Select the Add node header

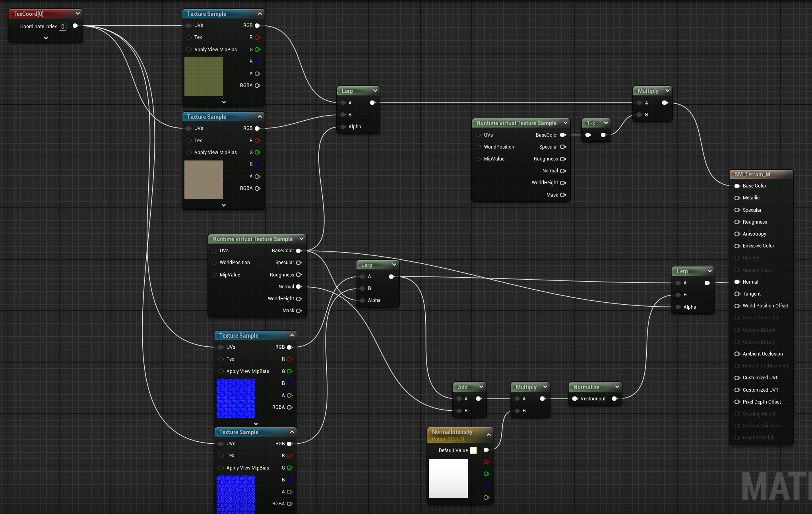pyautogui.click(x=463, y=387)
